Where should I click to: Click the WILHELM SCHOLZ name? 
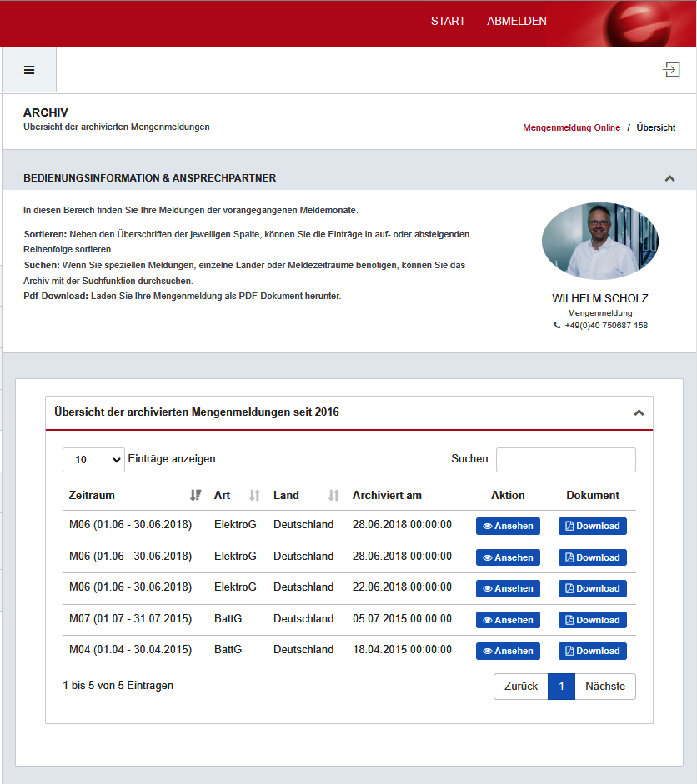click(600, 298)
